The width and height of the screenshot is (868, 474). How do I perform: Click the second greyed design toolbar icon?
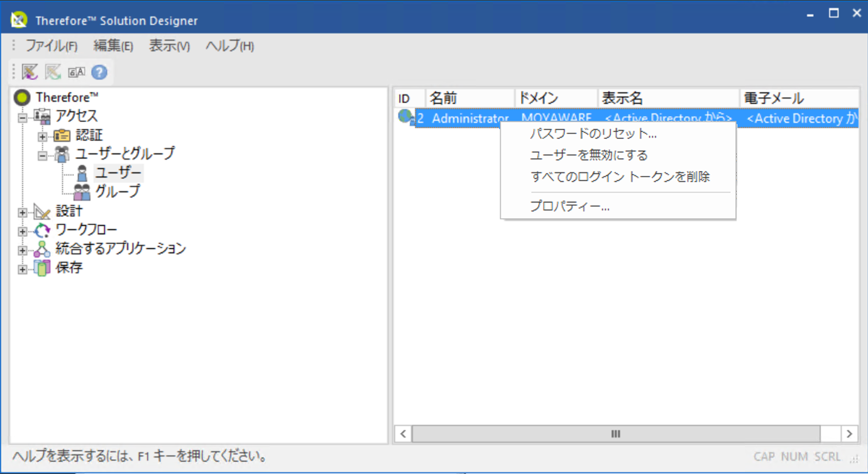pos(53,72)
